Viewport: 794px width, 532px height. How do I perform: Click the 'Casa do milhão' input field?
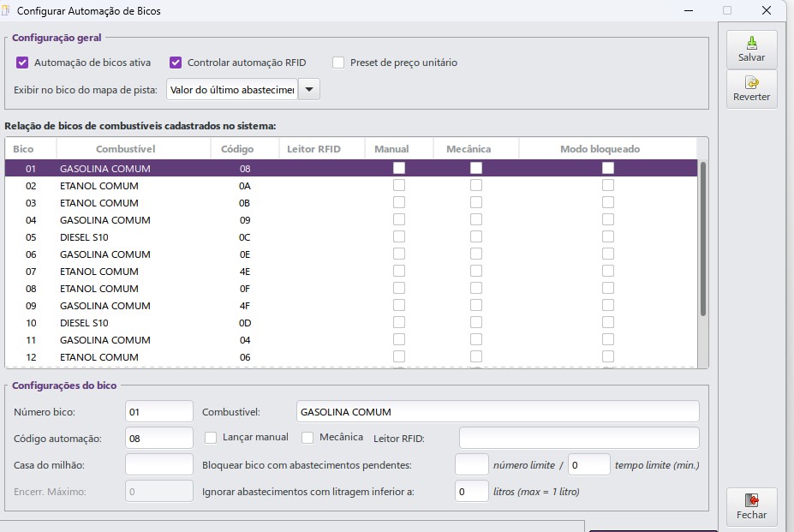(x=158, y=464)
